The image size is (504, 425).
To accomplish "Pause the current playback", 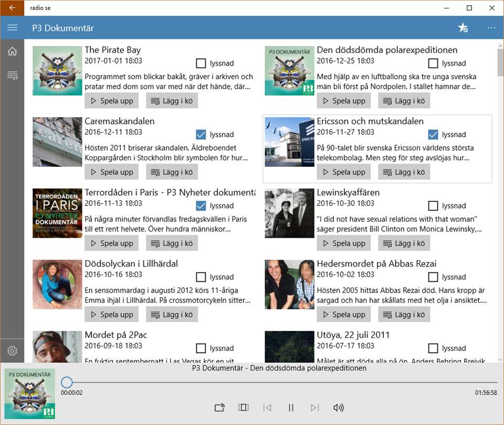I will pos(291,408).
